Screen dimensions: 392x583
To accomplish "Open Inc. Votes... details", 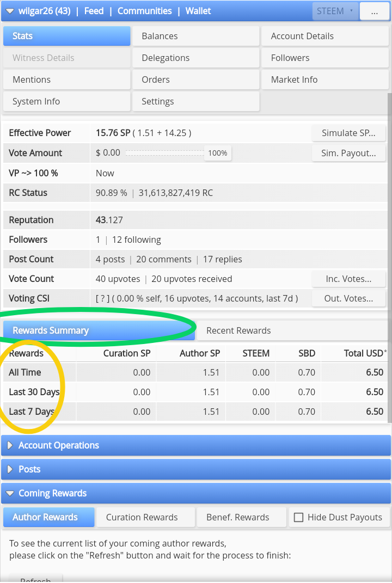I will pos(348,279).
